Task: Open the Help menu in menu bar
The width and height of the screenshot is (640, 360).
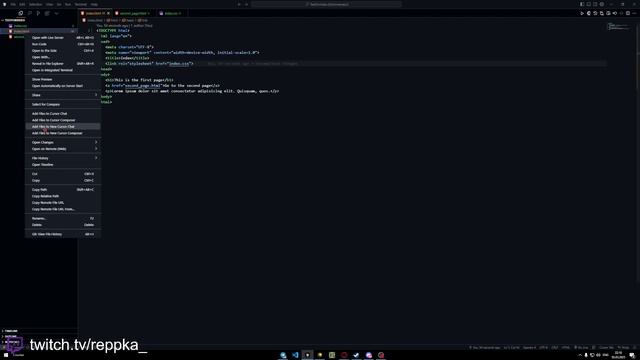Action: 94,4
